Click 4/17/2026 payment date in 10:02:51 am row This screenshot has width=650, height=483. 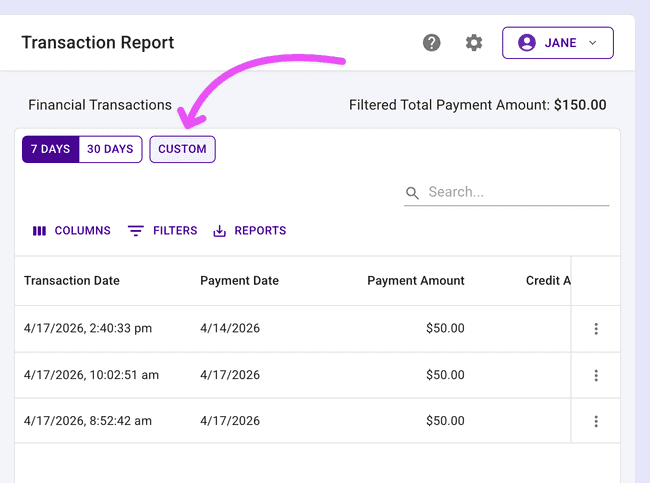(230, 375)
